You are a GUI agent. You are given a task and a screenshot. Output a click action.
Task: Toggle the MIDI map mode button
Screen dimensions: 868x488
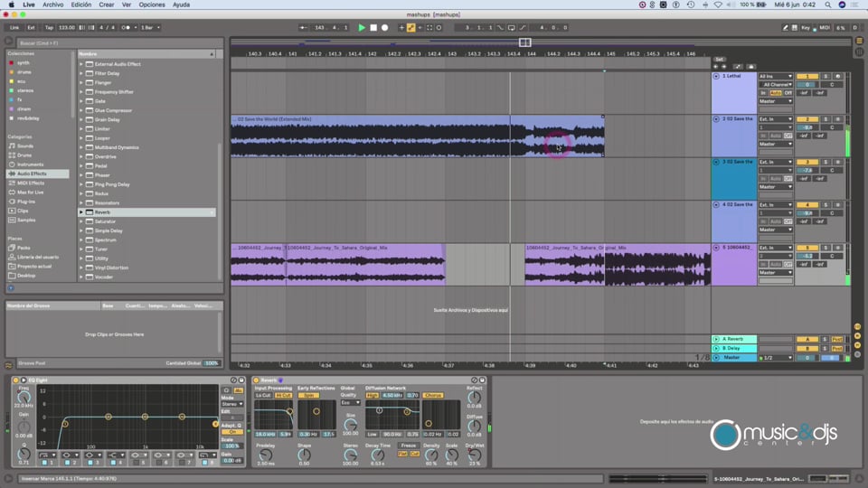pyautogui.click(x=825, y=27)
